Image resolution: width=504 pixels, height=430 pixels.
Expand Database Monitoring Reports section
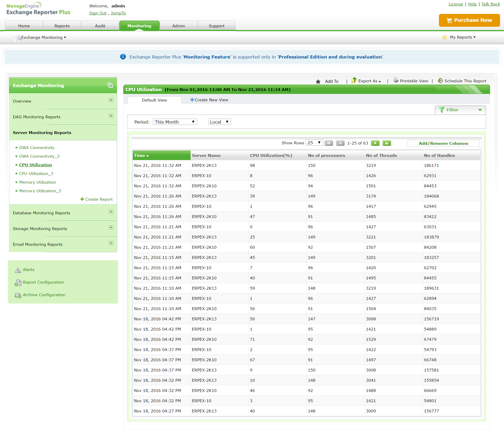[x=111, y=212]
